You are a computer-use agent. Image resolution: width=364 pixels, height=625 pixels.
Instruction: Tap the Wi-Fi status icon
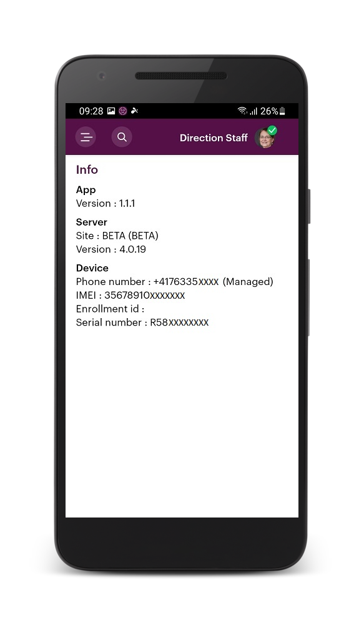(x=242, y=111)
